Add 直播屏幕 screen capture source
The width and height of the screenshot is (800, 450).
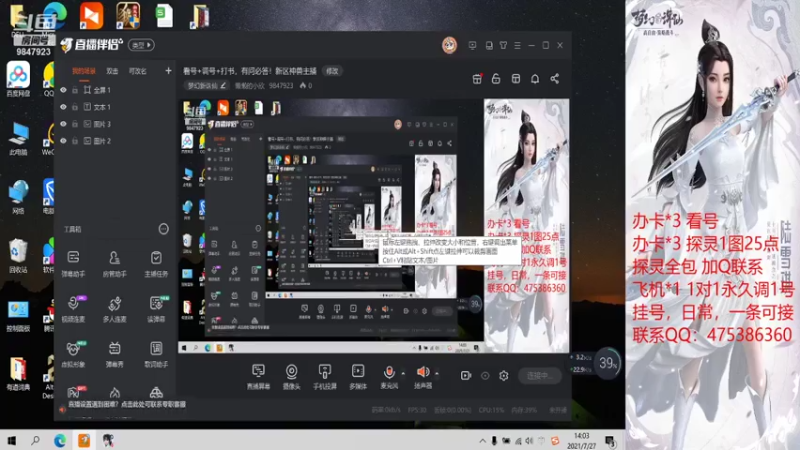coord(259,377)
